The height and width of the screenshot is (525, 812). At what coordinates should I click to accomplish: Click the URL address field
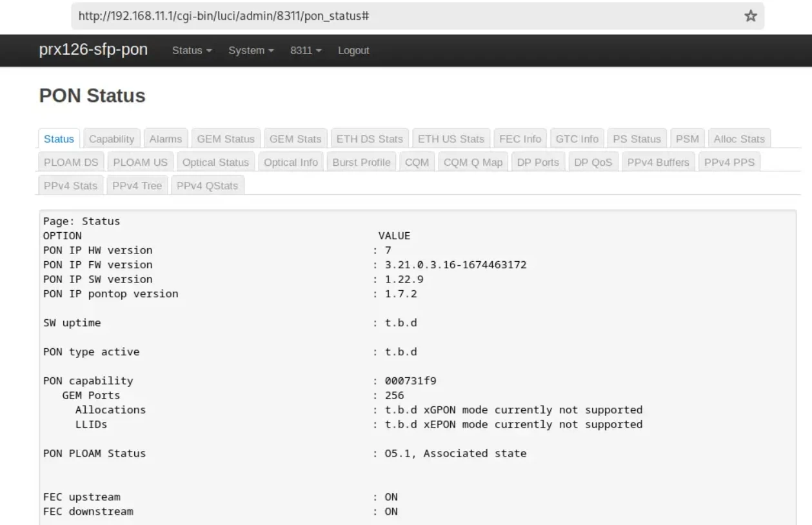pos(417,16)
